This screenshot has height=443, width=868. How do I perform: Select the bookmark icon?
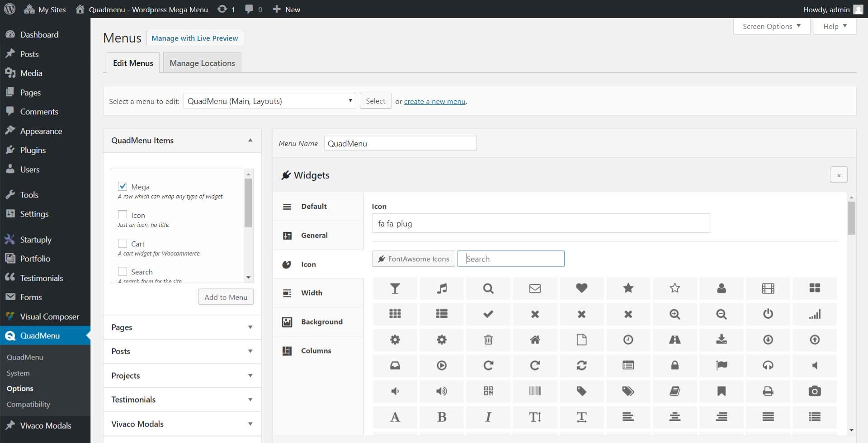[x=722, y=391]
